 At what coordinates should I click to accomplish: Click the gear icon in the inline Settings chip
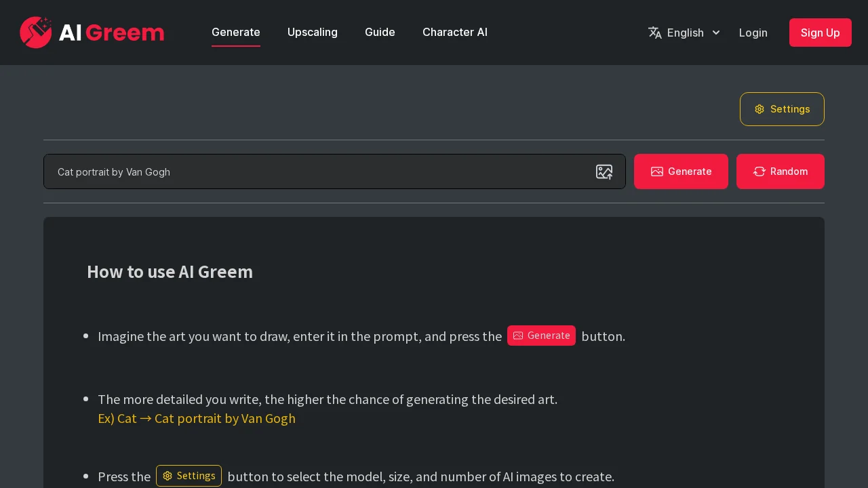pos(167,476)
